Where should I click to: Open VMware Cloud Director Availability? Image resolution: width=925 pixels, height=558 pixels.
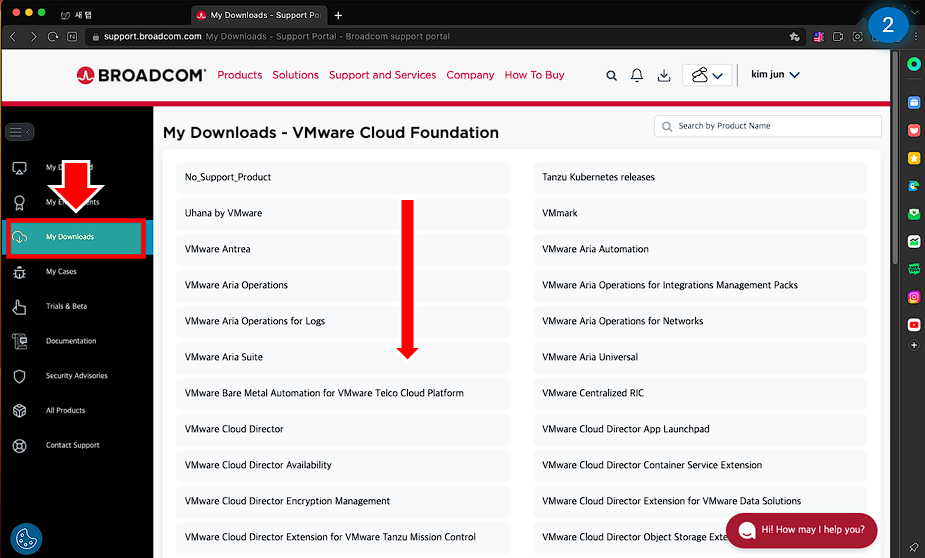coord(343,465)
